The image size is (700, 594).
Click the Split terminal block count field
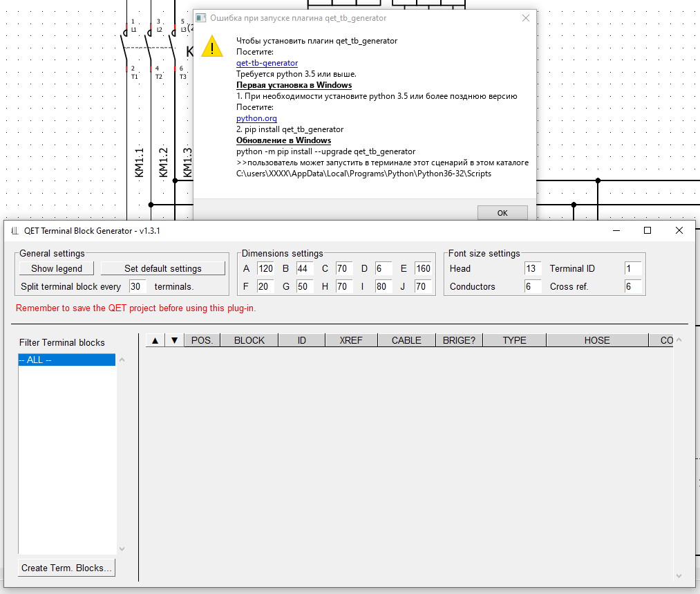click(x=138, y=286)
